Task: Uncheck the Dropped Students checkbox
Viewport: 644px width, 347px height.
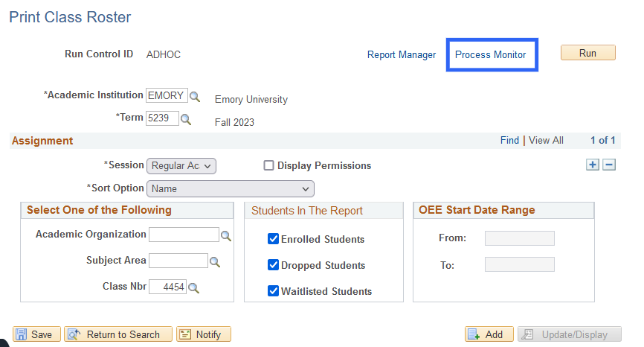Action: click(273, 265)
